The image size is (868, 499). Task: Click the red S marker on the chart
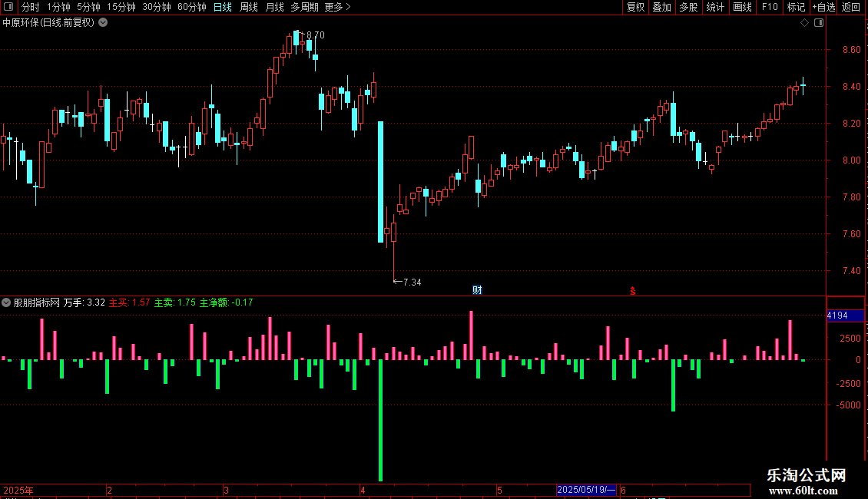pos(633,291)
